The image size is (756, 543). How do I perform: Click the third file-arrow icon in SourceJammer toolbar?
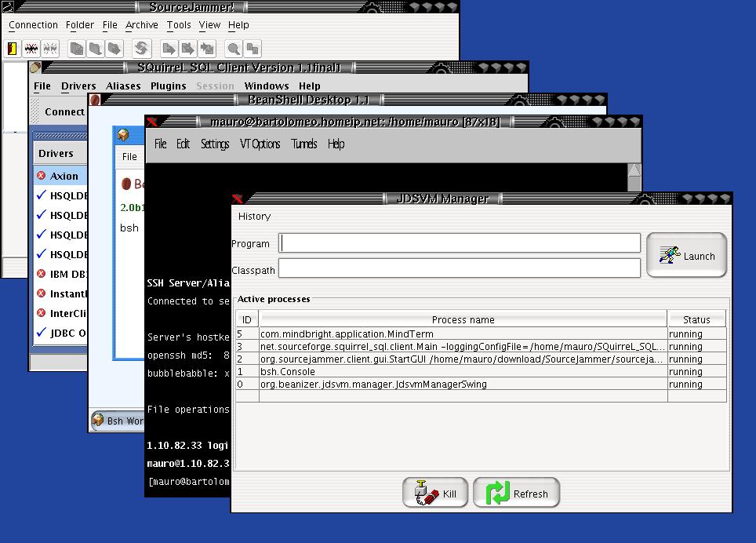[207, 48]
